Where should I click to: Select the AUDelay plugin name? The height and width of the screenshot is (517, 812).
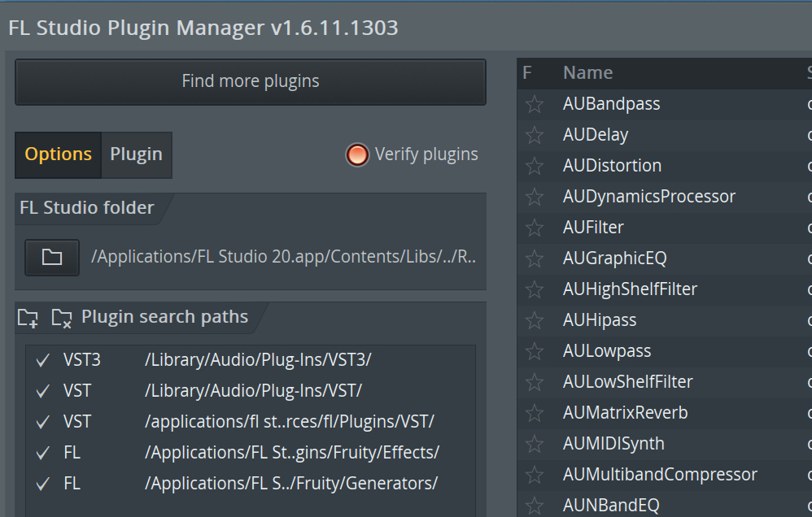pyautogui.click(x=596, y=135)
